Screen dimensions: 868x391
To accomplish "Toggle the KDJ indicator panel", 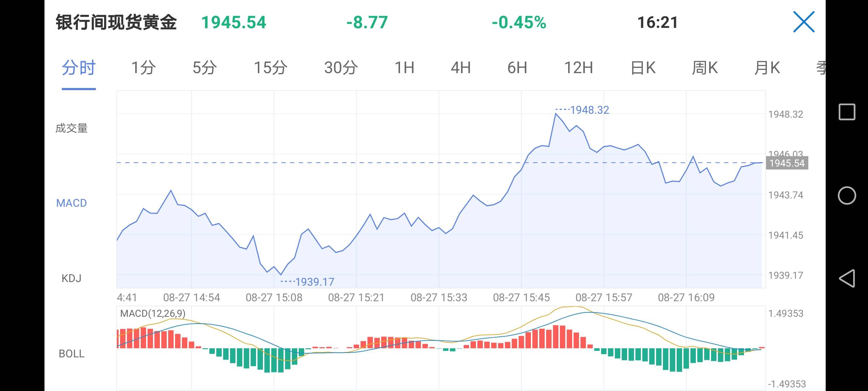I will click(x=72, y=278).
